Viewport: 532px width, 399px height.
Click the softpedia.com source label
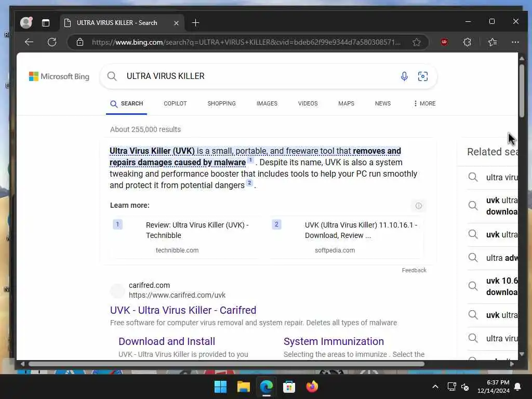pyautogui.click(x=335, y=250)
